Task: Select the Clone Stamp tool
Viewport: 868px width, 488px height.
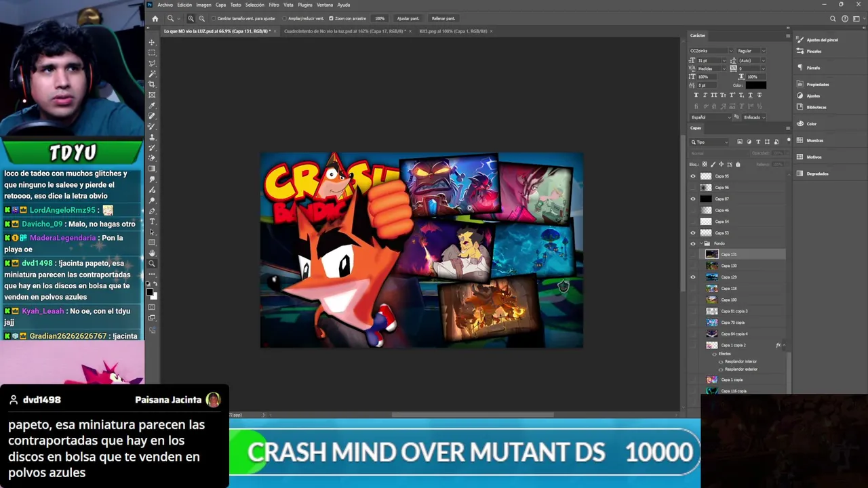Action: click(x=152, y=137)
